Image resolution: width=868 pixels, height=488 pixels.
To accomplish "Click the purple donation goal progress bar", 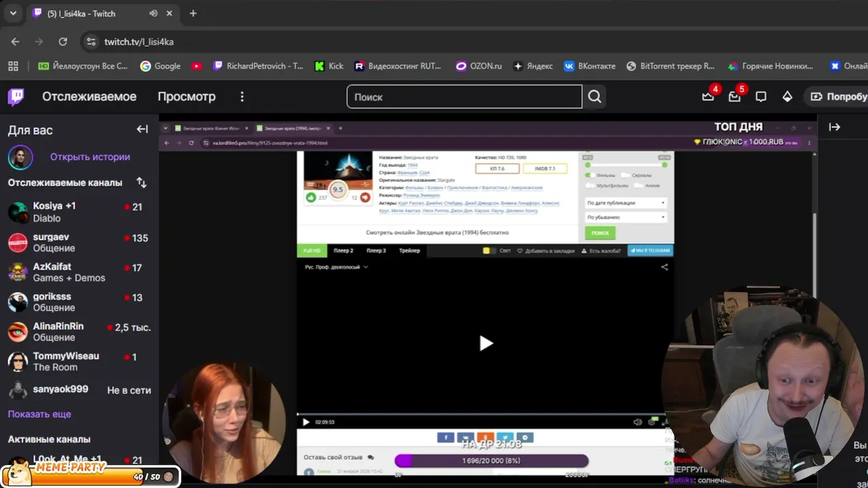I will [492, 461].
